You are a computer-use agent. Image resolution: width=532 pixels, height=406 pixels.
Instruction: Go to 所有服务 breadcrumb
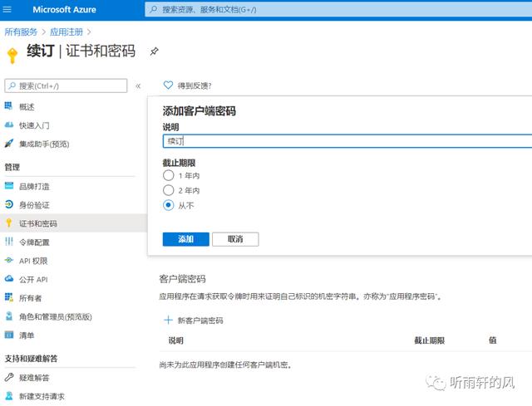pos(21,32)
